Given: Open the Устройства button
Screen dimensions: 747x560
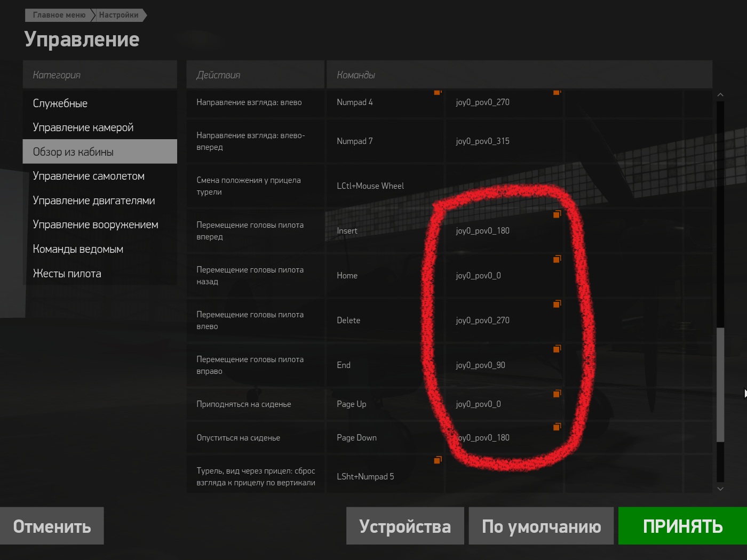Looking at the screenshot, I should (405, 526).
